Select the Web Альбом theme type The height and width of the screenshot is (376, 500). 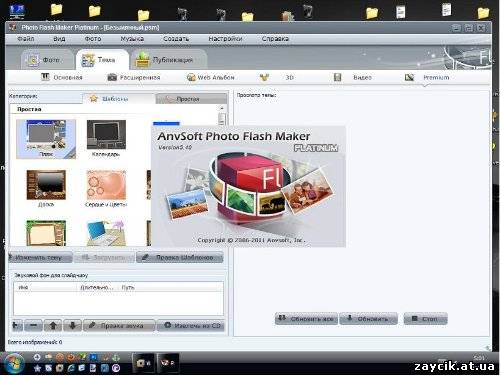click(211, 77)
